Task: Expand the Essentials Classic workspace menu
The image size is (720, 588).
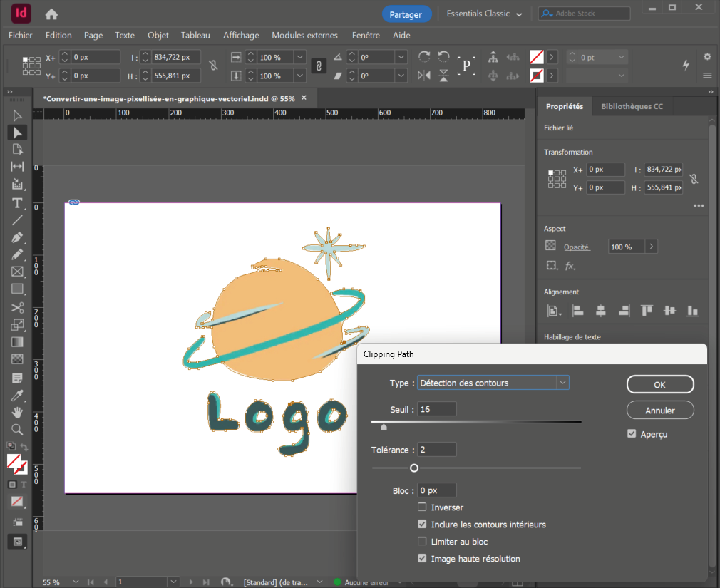Action: coord(483,14)
